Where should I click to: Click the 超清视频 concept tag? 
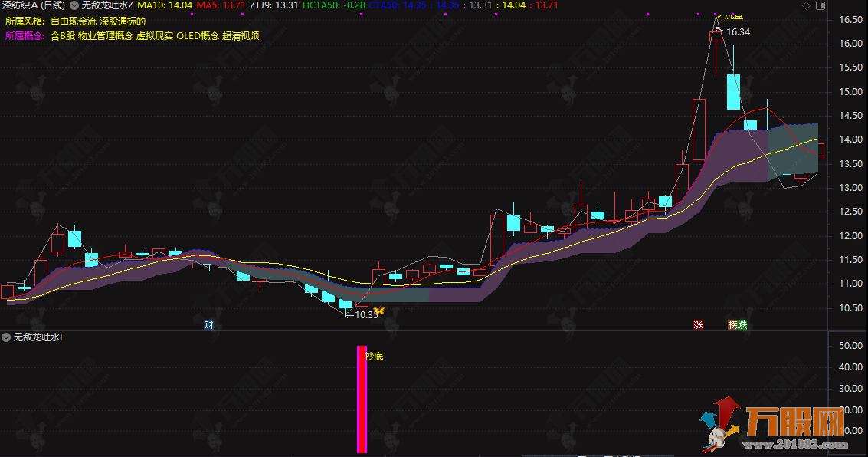tap(241, 35)
